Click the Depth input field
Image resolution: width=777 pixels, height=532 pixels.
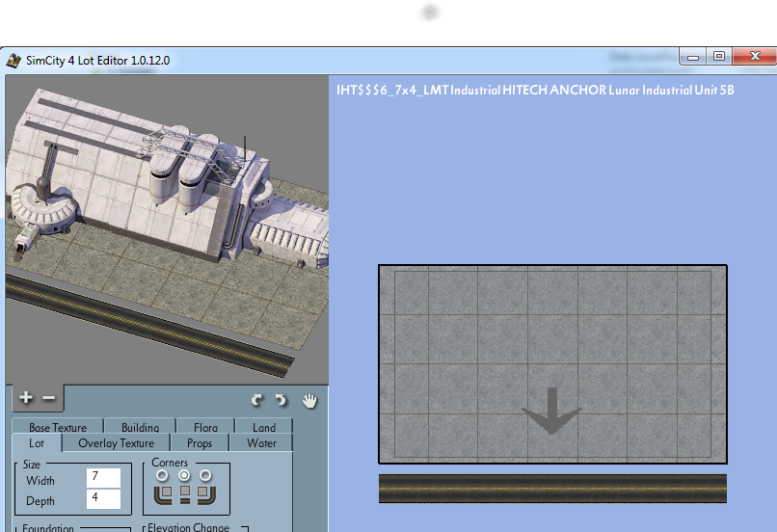103,499
